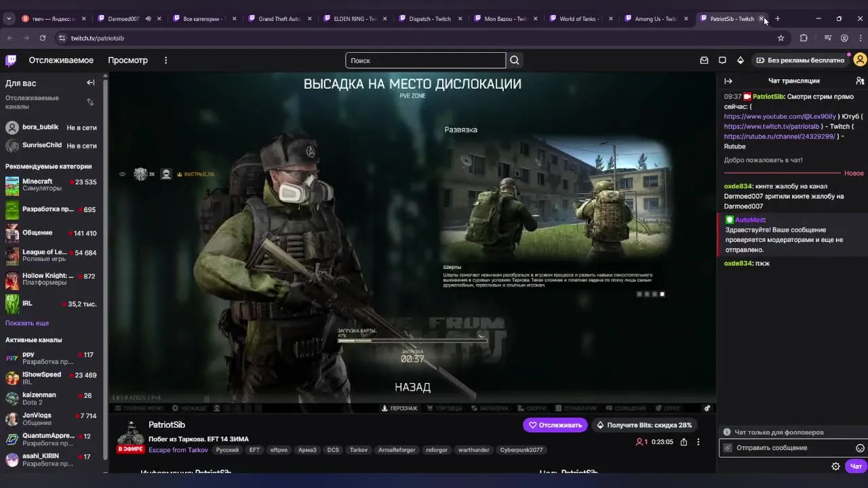Open chat community users list icon
Viewport: 868px width, 488px height.
coord(860,81)
